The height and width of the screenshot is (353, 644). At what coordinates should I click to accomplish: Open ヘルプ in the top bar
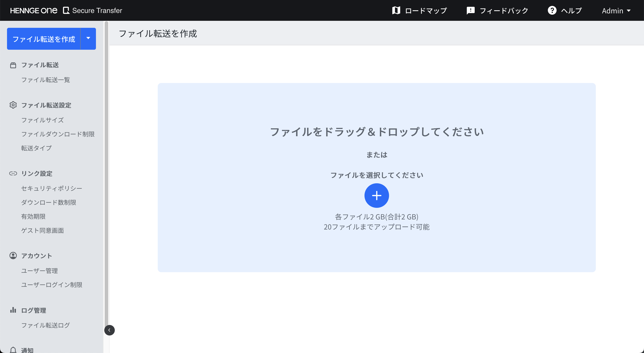(x=565, y=11)
